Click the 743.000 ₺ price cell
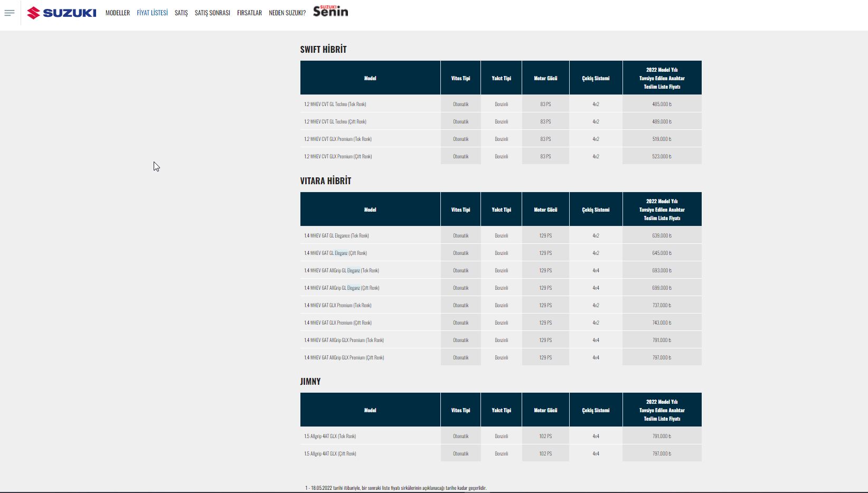This screenshot has width=868, height=493. coord(662,323)
